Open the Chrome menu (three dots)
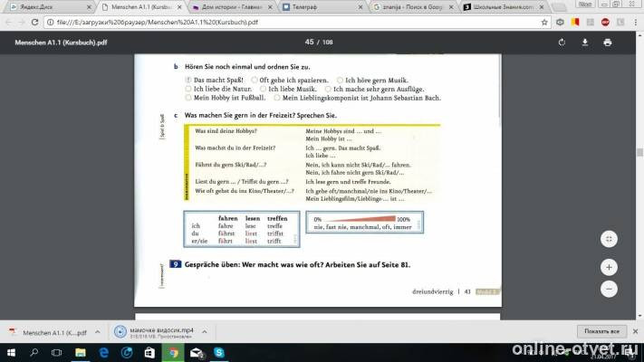 (x=635, y=22)
